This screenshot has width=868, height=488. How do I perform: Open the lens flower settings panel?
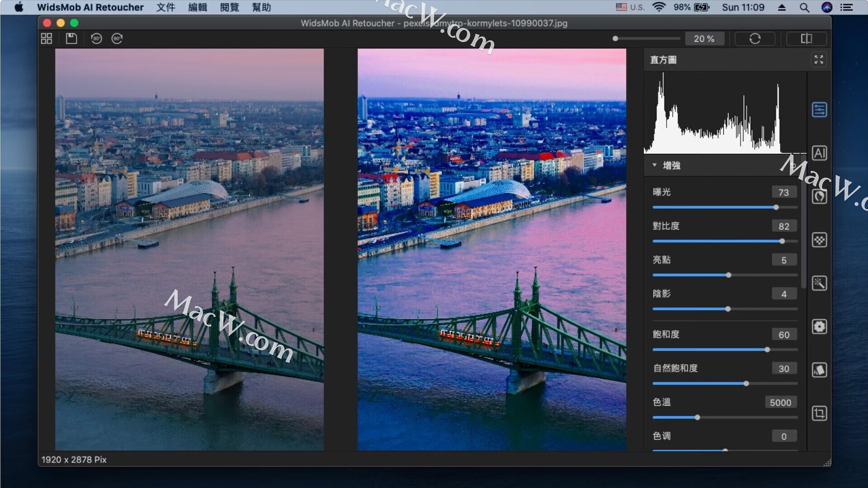[x=819, y=327]
